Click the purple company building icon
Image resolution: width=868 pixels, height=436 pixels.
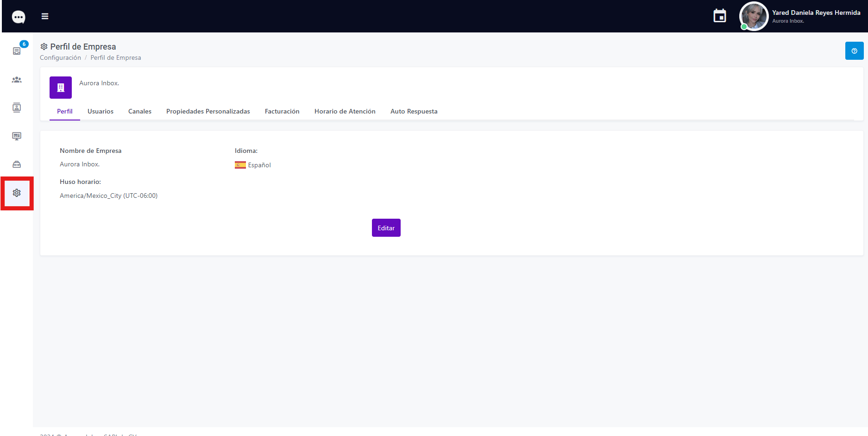pos(61,88)
